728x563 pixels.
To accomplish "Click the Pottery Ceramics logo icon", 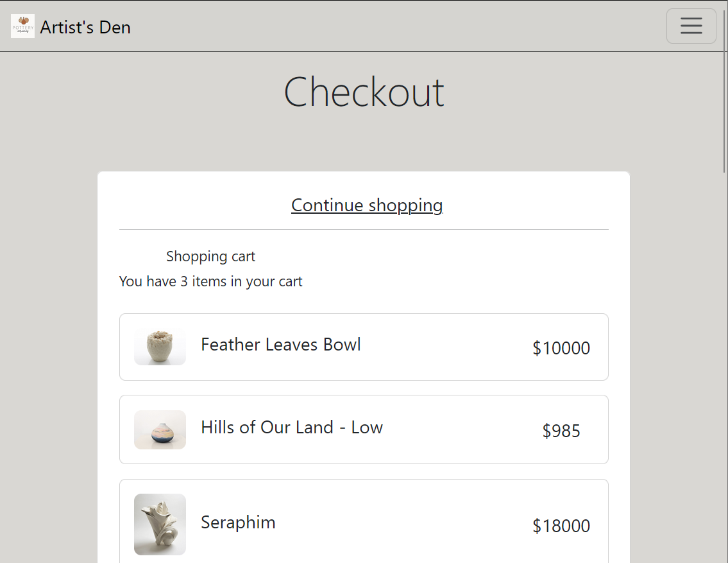I will [22, 26].
